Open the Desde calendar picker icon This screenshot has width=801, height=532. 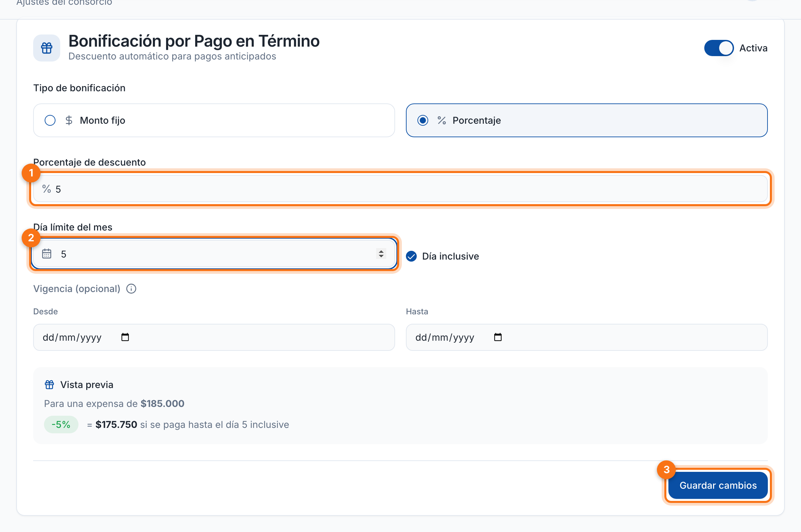125,337
